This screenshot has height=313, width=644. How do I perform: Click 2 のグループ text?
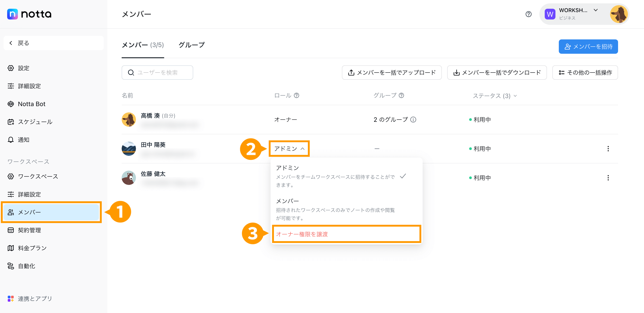[390, 120]
